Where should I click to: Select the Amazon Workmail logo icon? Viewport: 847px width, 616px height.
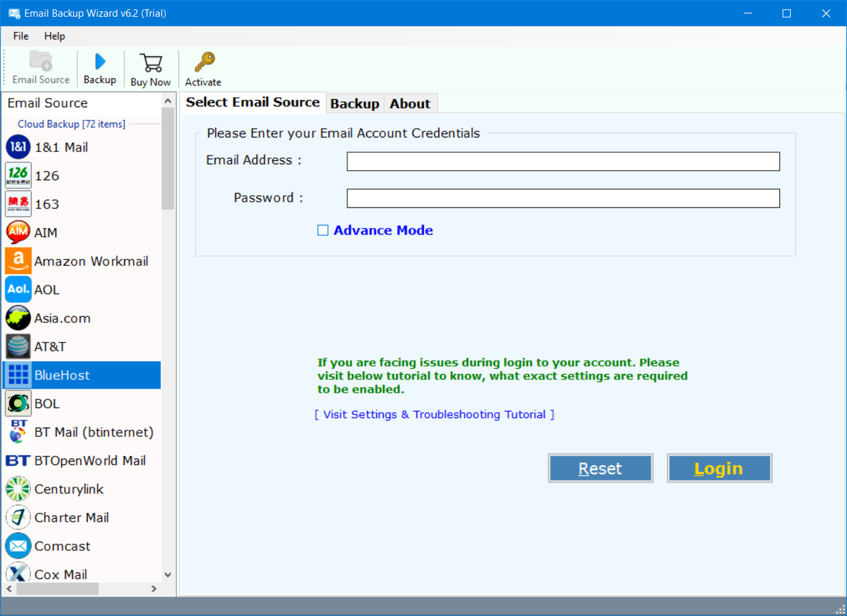(18, 261)
